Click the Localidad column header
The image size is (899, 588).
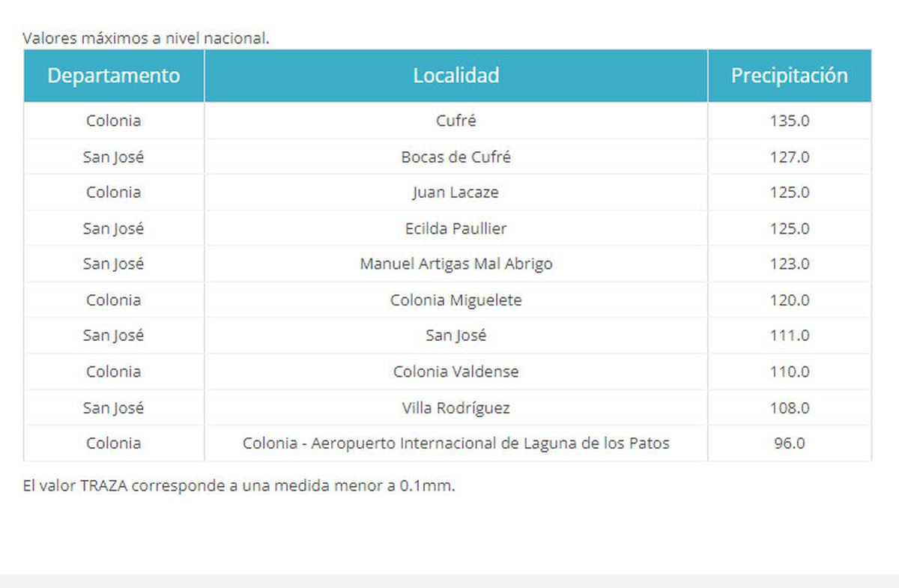pos(455,76)
